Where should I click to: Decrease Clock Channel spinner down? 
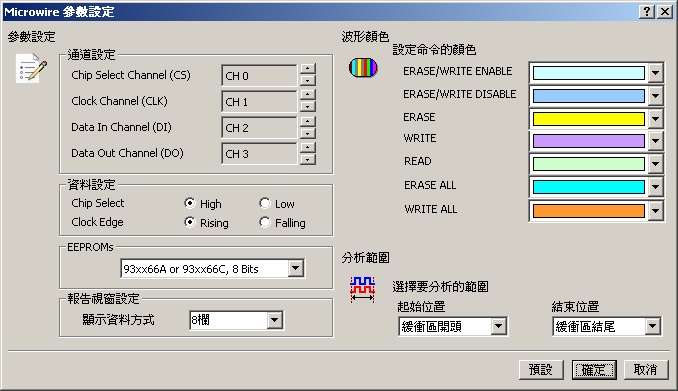[307, 106]
